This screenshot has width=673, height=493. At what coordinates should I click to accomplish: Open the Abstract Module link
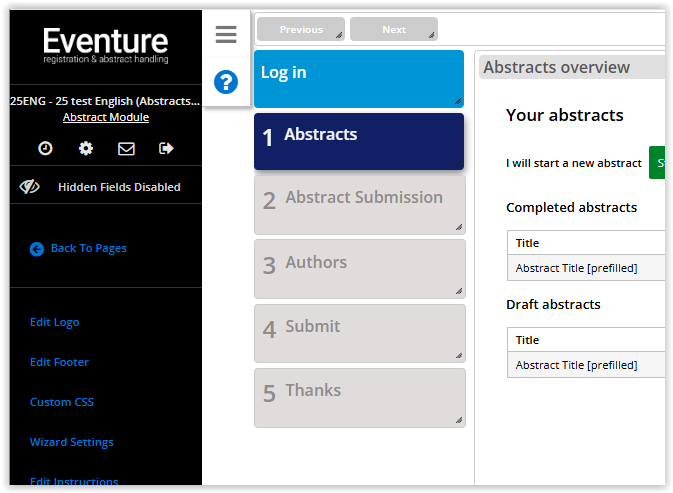point(106,118)
